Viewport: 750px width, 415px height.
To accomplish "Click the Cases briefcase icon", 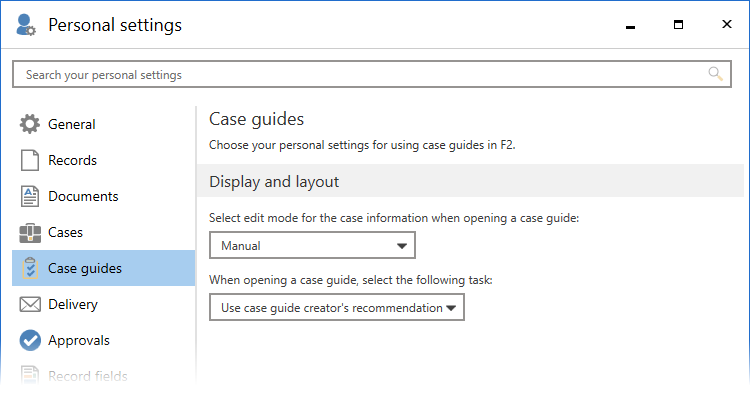I will [30, 233].
